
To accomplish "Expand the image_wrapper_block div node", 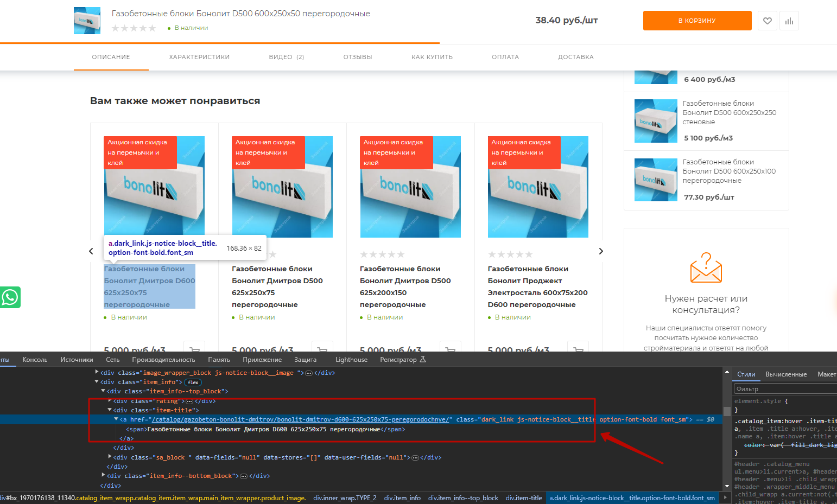I will [97, 372].
